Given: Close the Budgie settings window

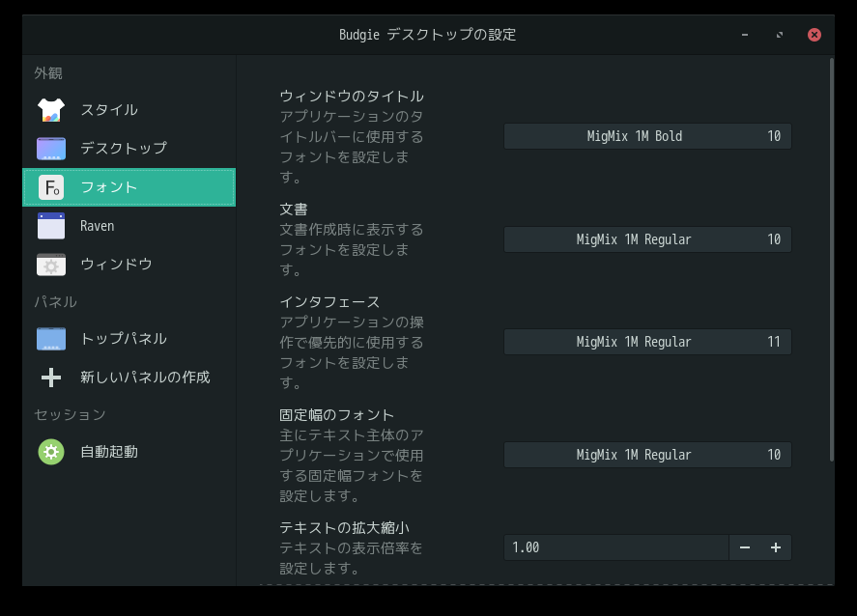Looking at the screenshot, I should (814, 35).
